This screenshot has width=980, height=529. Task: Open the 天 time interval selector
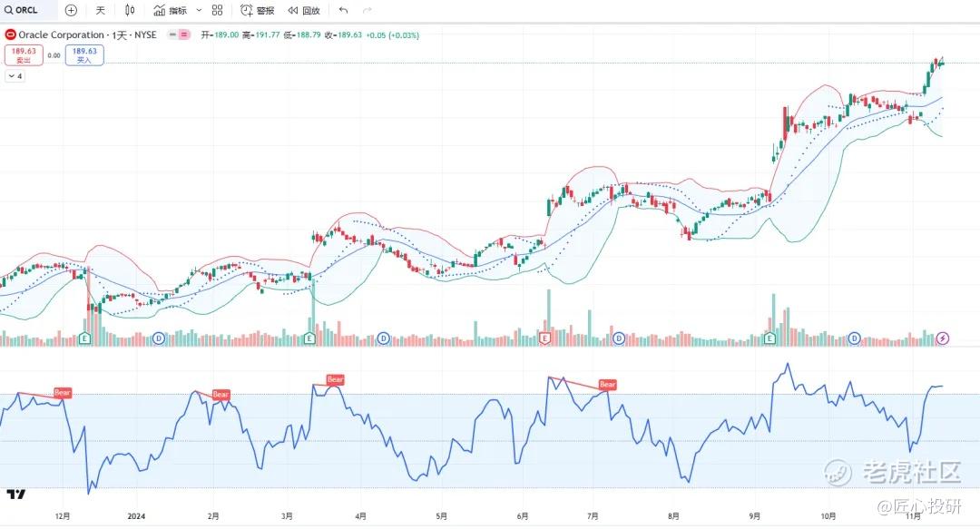pyautogui.click(x=101, y=10)
